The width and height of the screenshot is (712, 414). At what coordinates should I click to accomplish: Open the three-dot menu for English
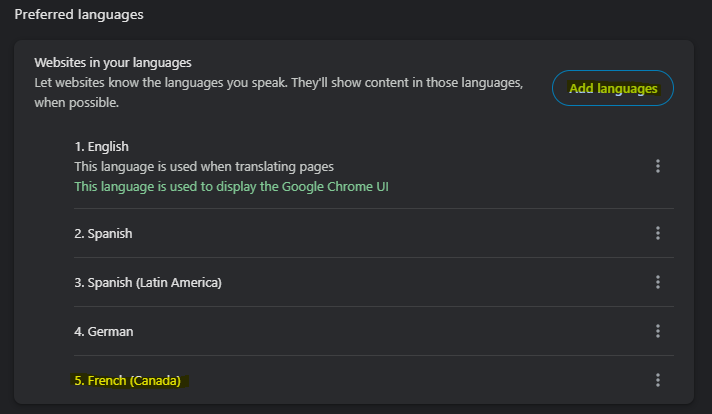click(x=657, y=166)
